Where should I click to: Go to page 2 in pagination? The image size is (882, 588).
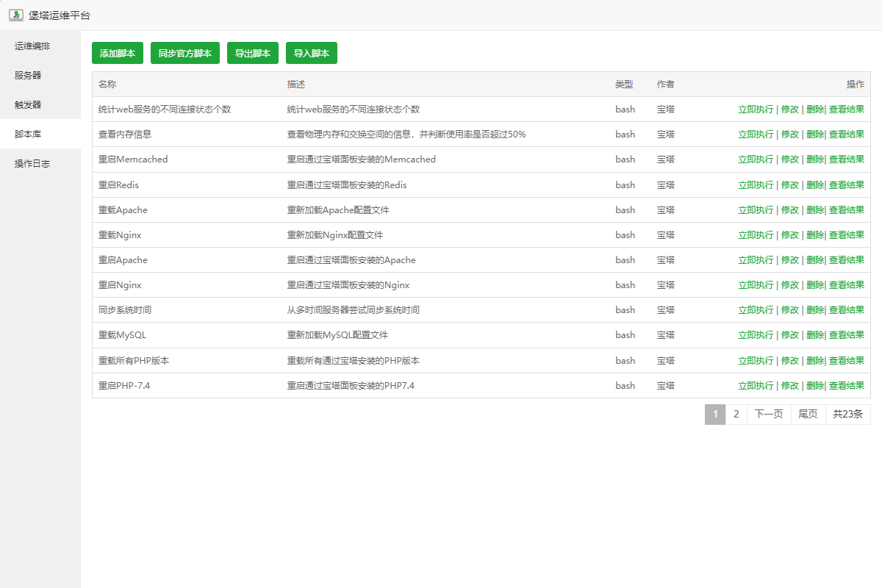736,415
